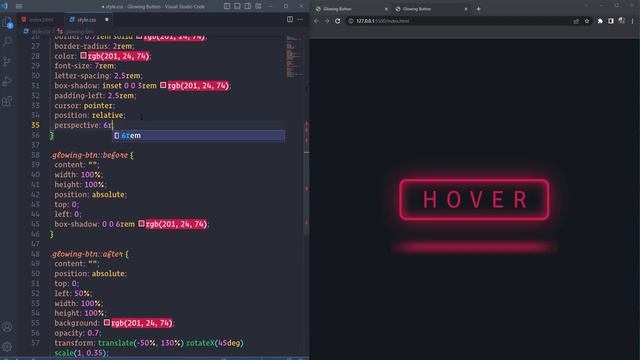Toggle the browser side panel icon
Viewport: 640px width, 360px height.
[611, 21]
